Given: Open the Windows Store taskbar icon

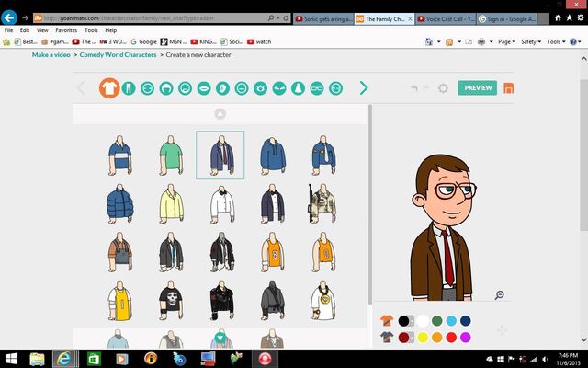Looking at the screenshot, I should pyautogui.click(x=94, y=359).
